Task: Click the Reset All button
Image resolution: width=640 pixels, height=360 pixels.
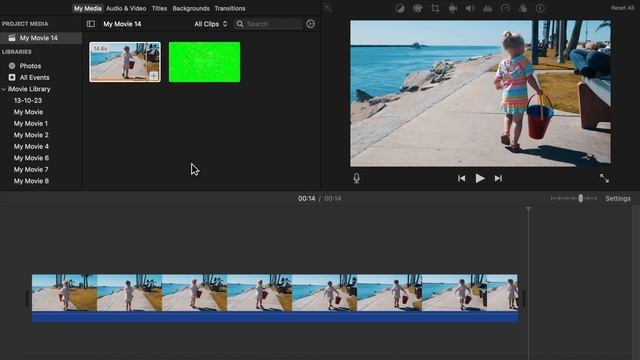Action: pyautogui.click(x=622, y=8)
